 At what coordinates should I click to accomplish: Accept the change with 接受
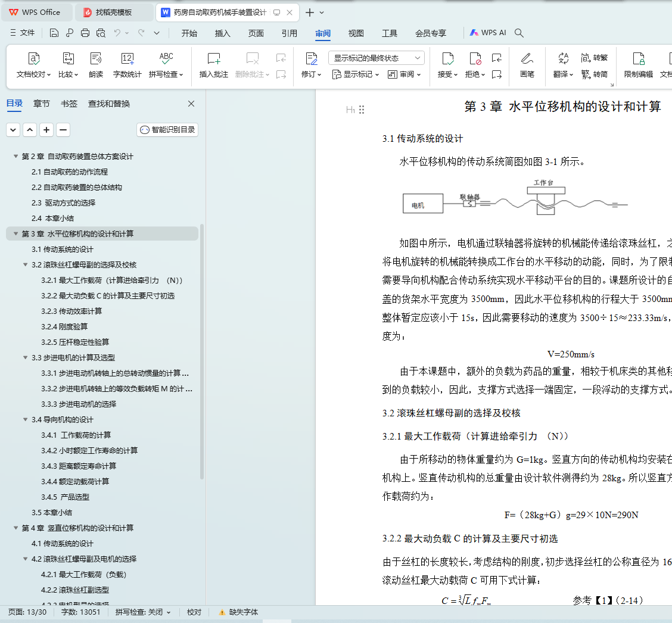pyautogui.click(x=447, y=65)
